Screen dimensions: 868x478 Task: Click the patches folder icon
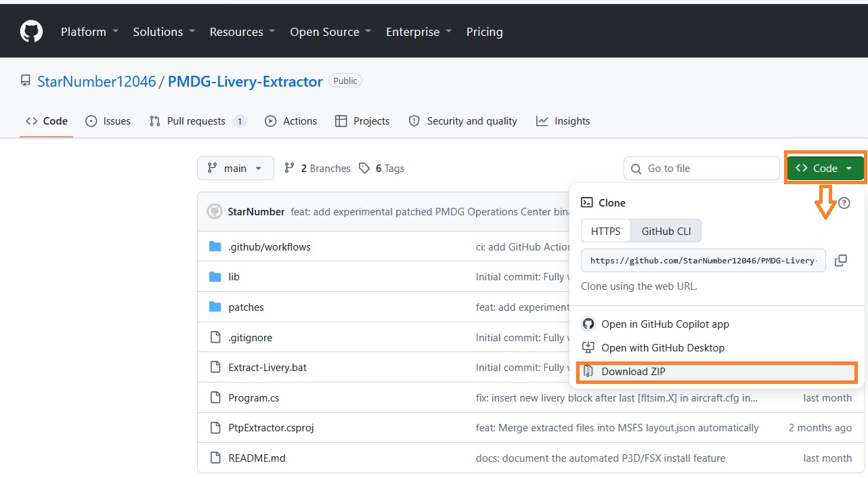tap(215, 307)
